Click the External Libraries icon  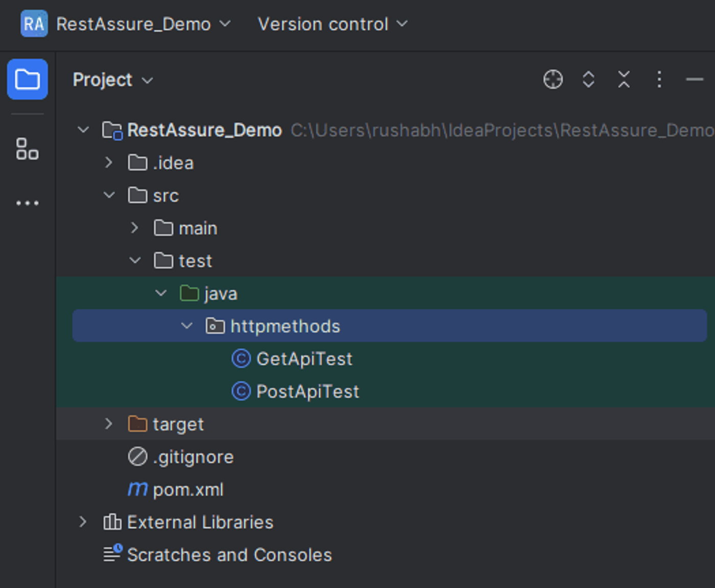coord(112,522)
